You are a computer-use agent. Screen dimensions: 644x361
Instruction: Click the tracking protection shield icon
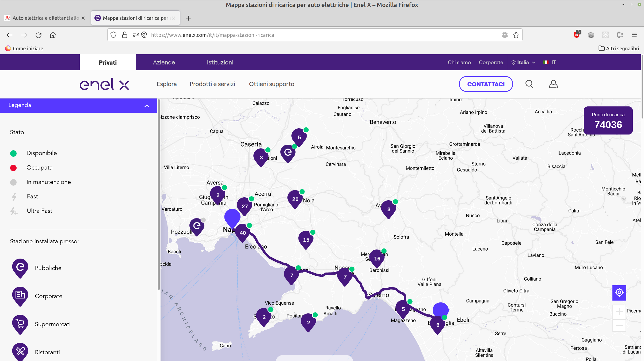pyautogui.click(x=113, y=35)
